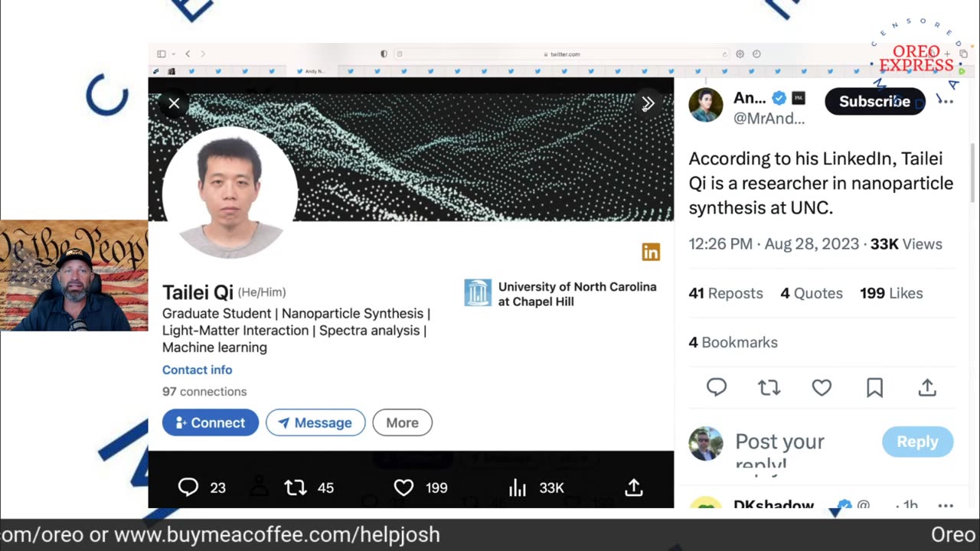Open the 4 Quotes list
This screenshot has width=980, height=551.
click(x=812, y=293)
